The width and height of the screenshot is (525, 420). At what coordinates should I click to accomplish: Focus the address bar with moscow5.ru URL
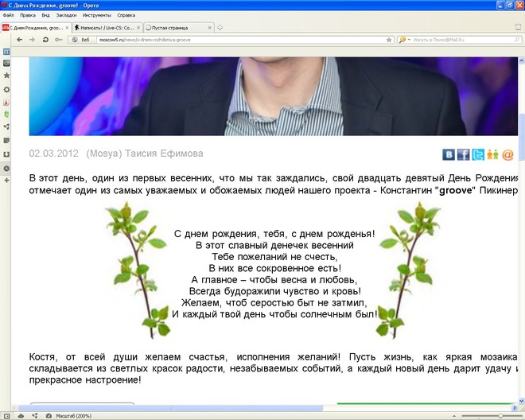coord(241,40)
